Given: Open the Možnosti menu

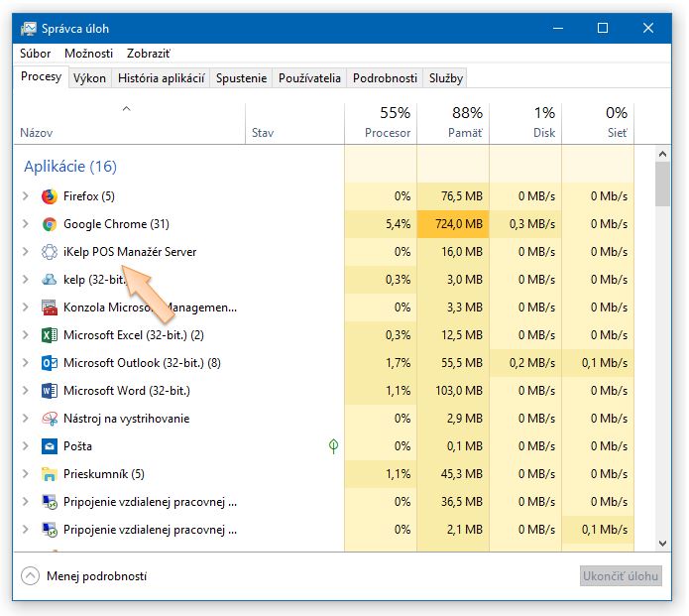Looking at the screenshot, I should (x=88, y=53).
